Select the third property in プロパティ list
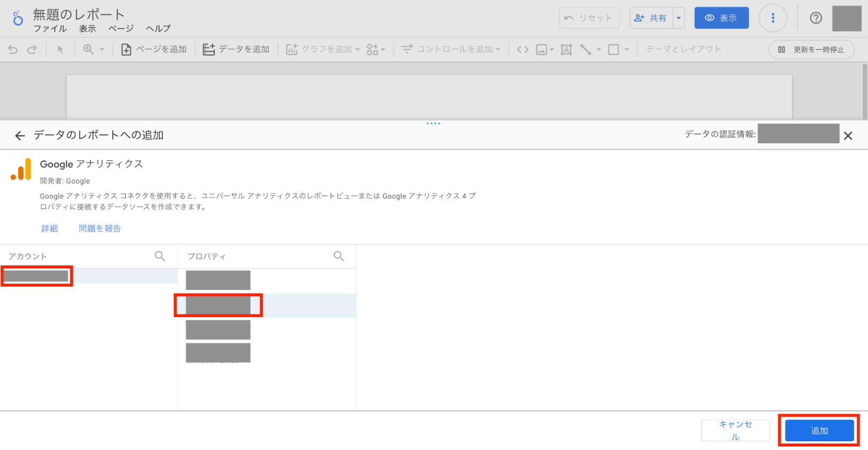The width and height of the screenshot is (868, 450). [267, 330]
